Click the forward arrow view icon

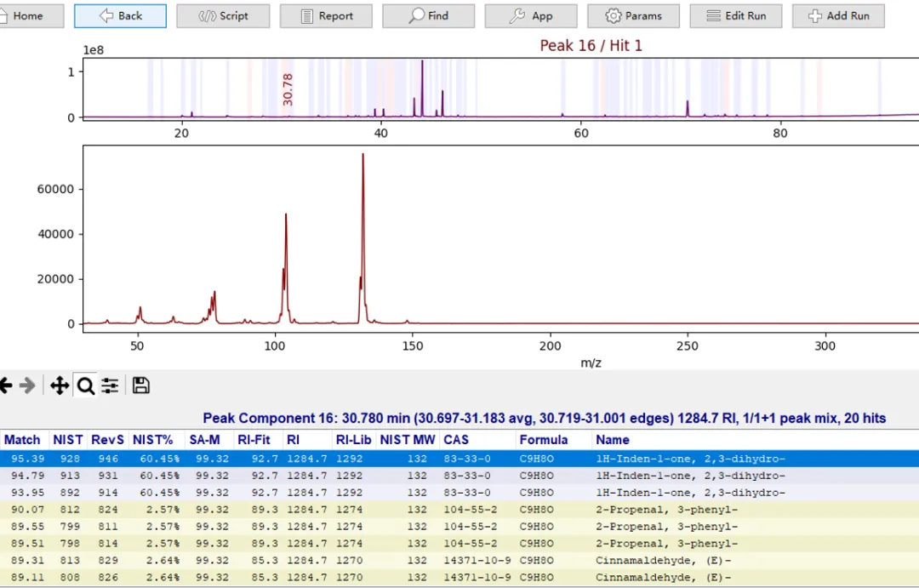click(28, 385)
